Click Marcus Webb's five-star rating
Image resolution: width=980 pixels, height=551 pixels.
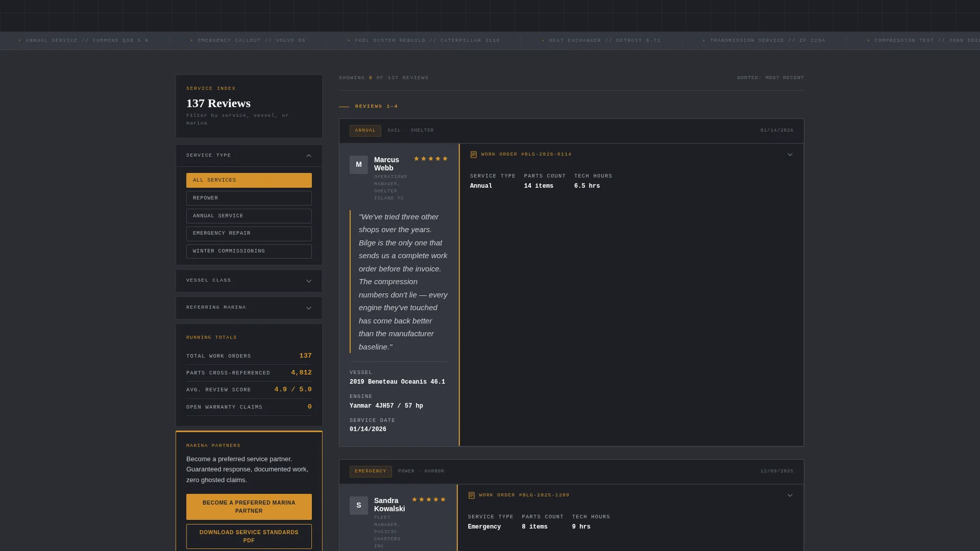(431, 159)
